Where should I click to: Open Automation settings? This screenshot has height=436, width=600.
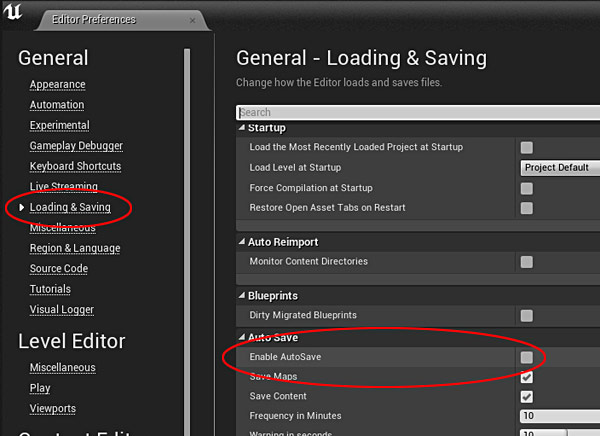pyautogui.click(x=57, y=105)
